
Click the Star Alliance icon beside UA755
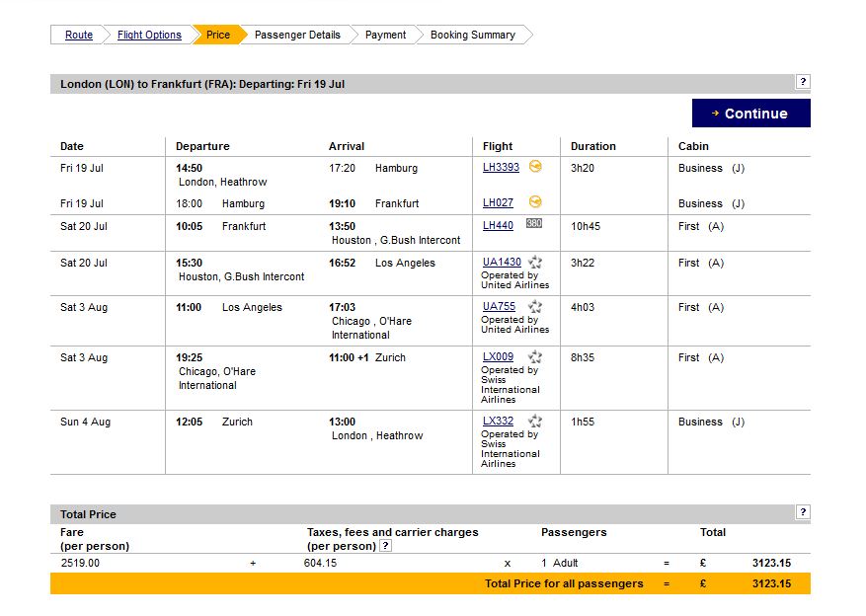point(535,307)
